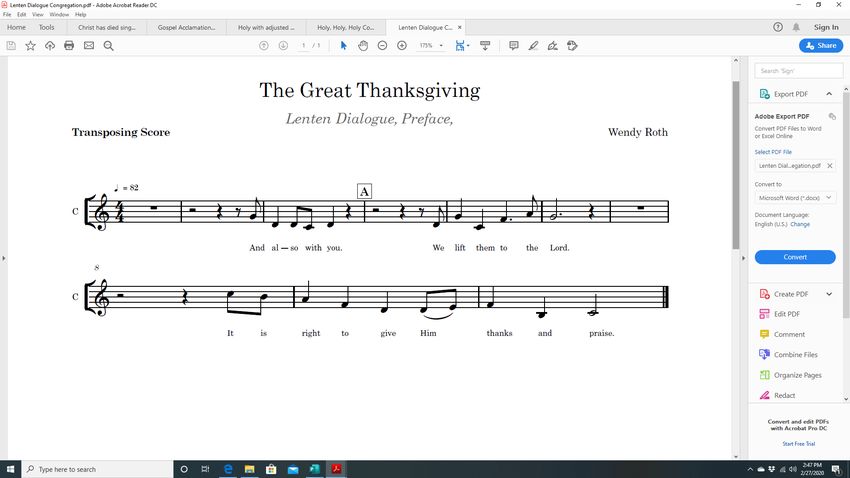This screenshot has width=850, height=478.
Task: Click the page number field
Action: [304, 46]
